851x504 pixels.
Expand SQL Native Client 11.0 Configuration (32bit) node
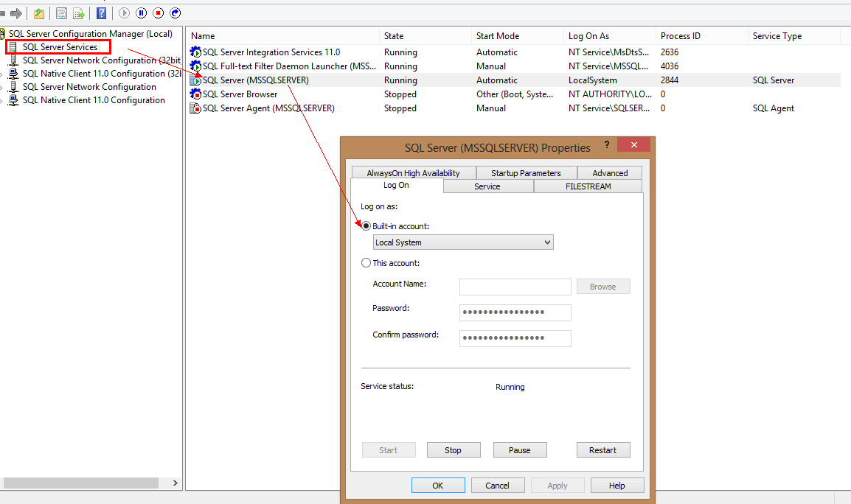1,74
